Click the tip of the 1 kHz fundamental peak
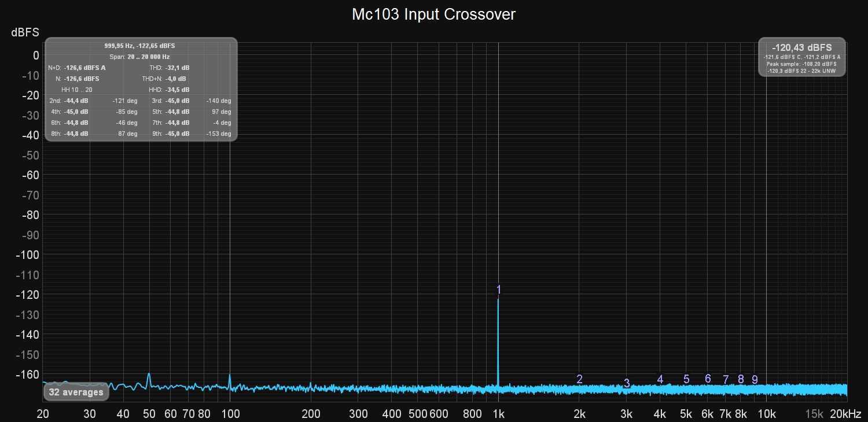 (x=498, y=299)
